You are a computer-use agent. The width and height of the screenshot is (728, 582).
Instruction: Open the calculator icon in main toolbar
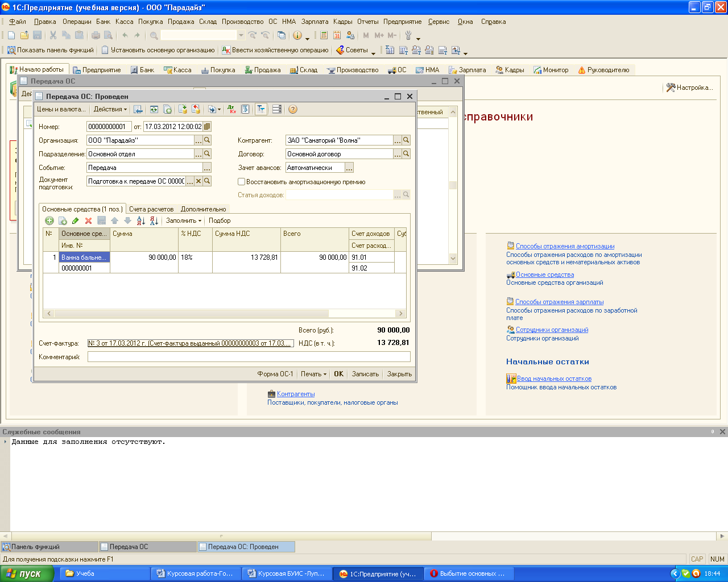coord(324,35)
